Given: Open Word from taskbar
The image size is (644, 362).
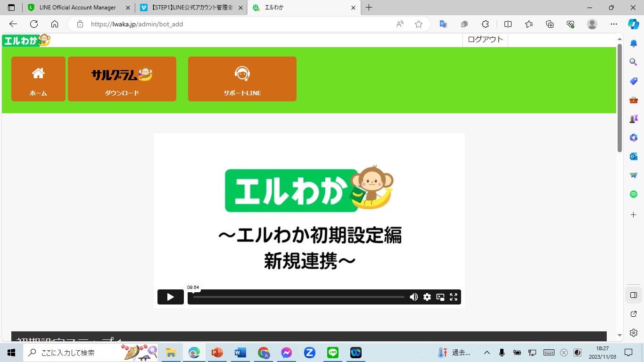Looking at the screenshot, I should click(240, 353).
